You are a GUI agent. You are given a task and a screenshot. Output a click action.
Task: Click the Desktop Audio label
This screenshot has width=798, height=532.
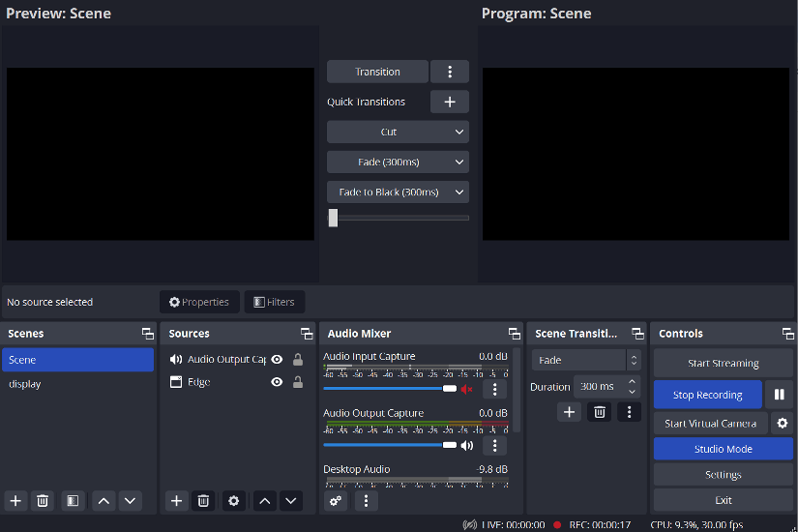[x=356, y=469]
